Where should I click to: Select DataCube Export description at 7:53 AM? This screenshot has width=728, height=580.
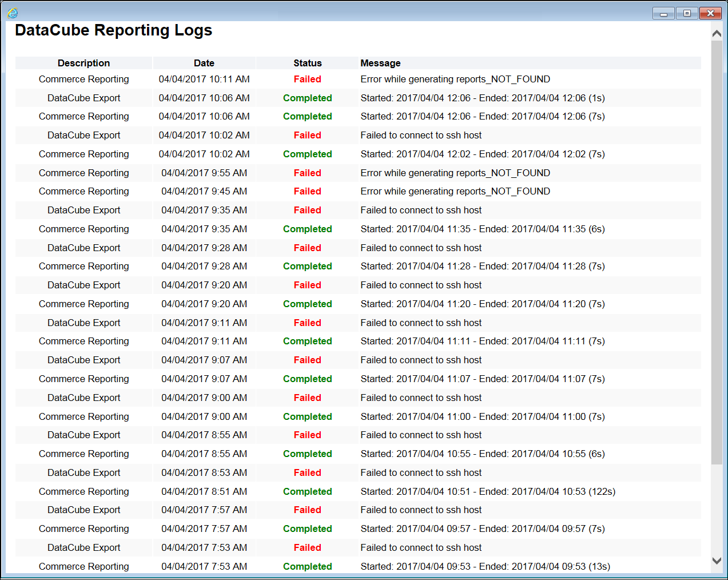pos(83,547)
